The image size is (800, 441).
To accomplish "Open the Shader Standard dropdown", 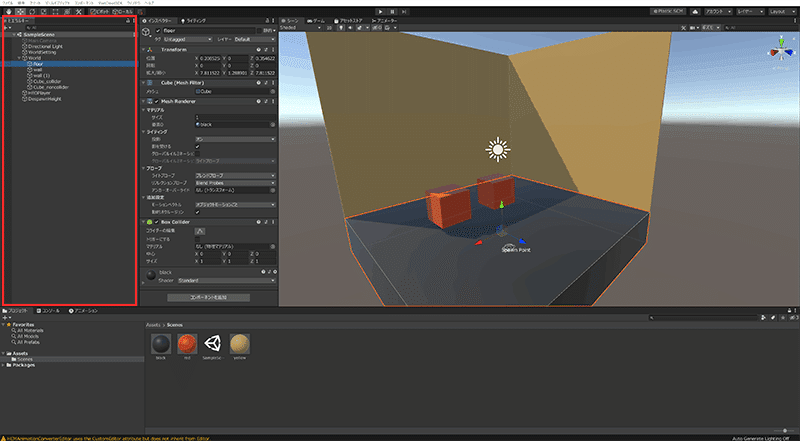I will coord(227,281).
